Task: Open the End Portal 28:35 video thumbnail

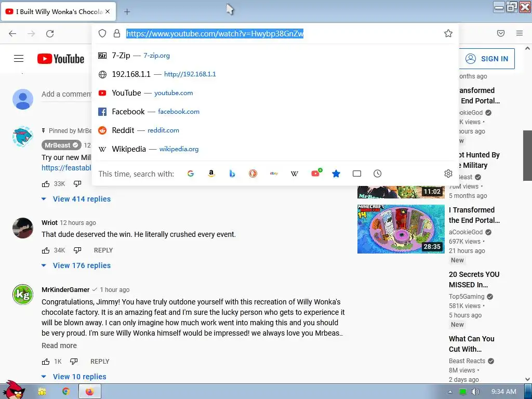Action: [x=401, y=229]
